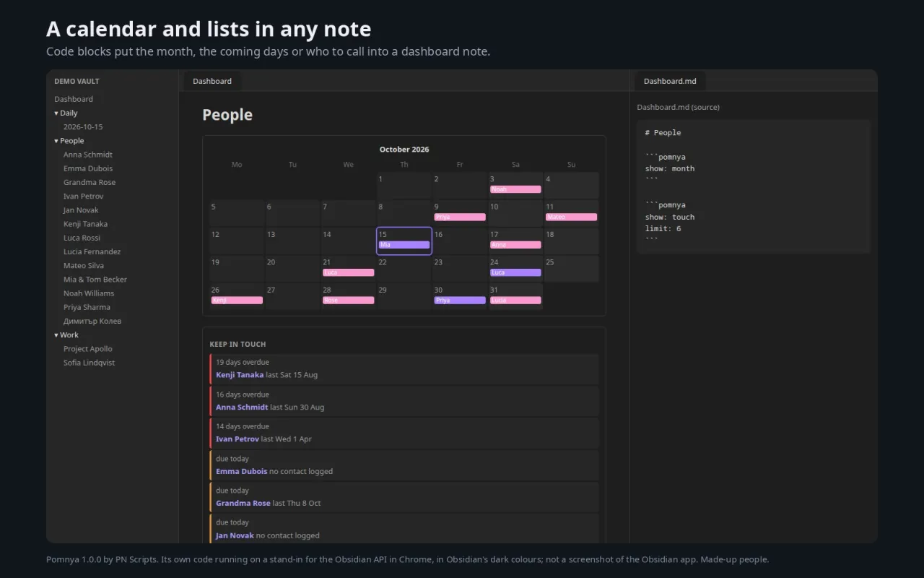Open the daily note 2026-10-15
The height and width of the screenshot is (578, 924).
83,127
